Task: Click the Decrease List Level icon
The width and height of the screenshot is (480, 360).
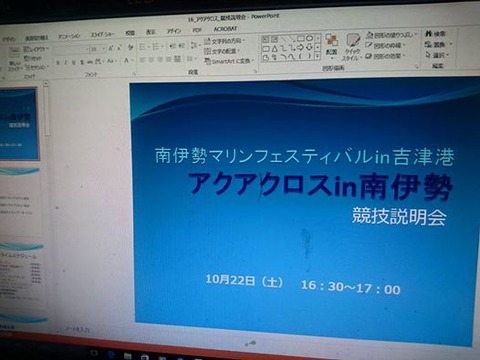Action: [172, 46]
